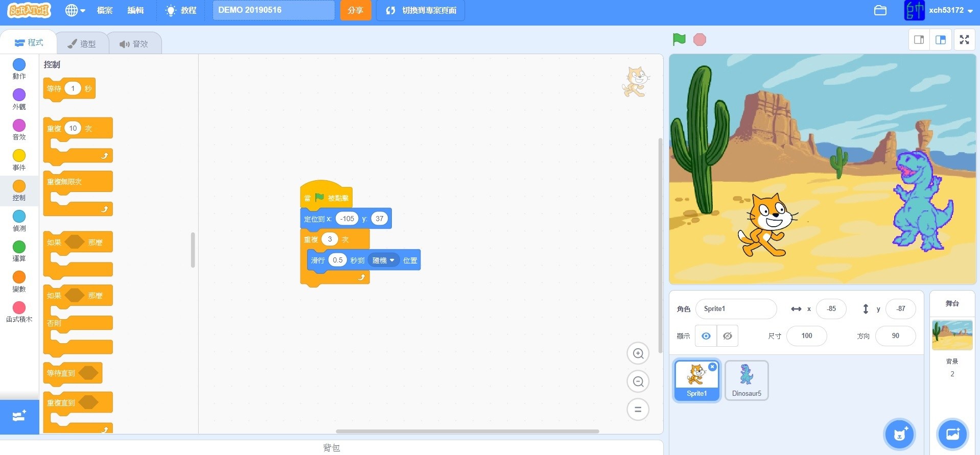Enter full screen stage mode
Screen dimensions: 980x455
tap(964, 40)
